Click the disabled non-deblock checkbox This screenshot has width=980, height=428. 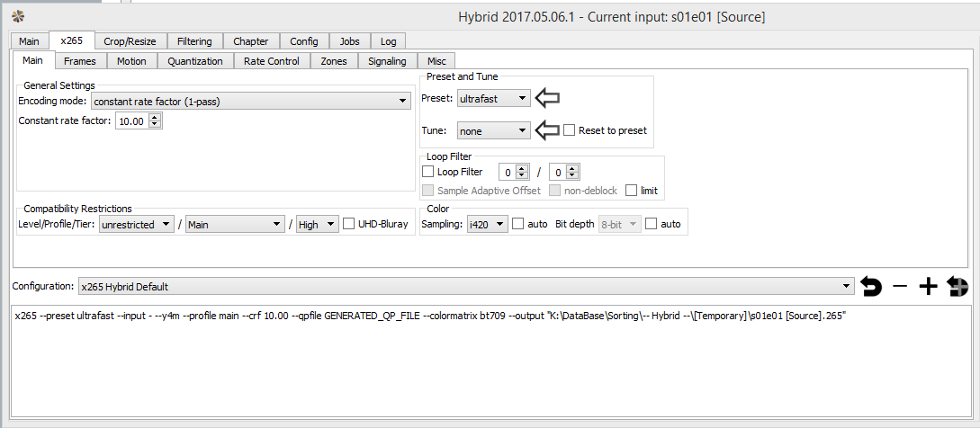pyautogui.click(x=555, y=190)
